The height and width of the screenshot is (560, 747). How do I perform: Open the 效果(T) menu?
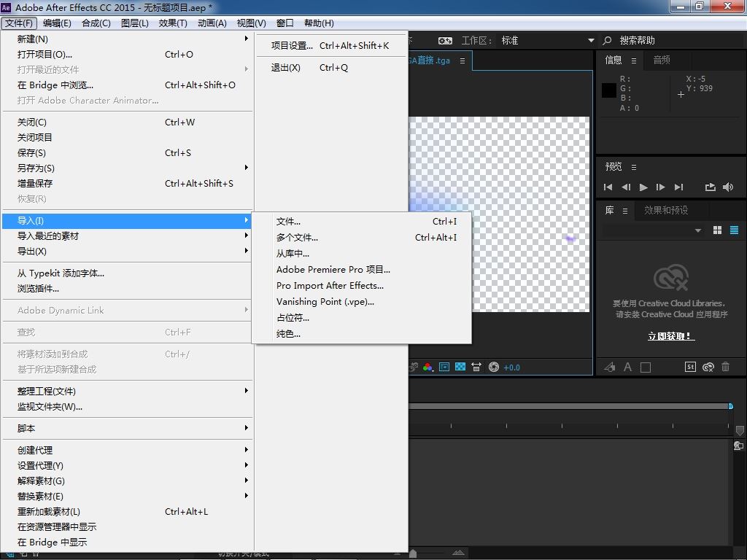click(x=173, y=23)
